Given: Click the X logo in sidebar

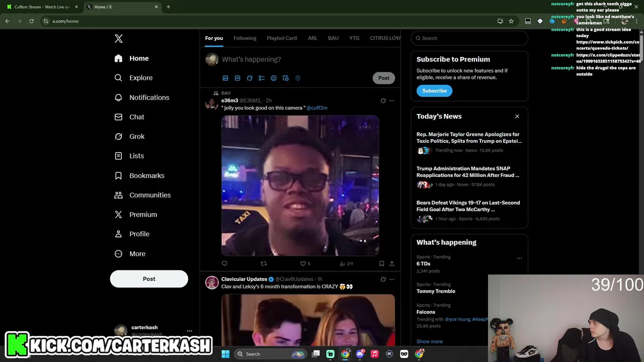Looking at the screenshot, I should tap(119, 39).
